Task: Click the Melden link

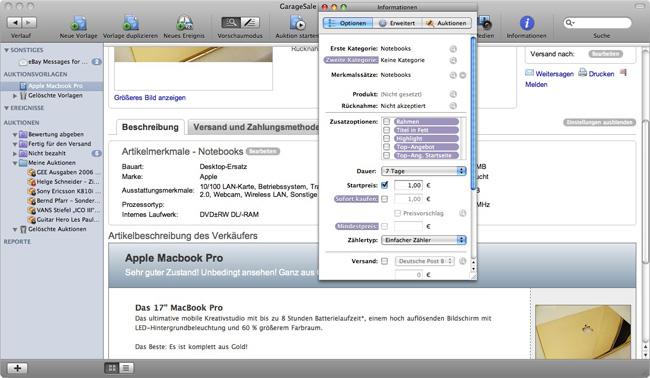Action: 536,85
